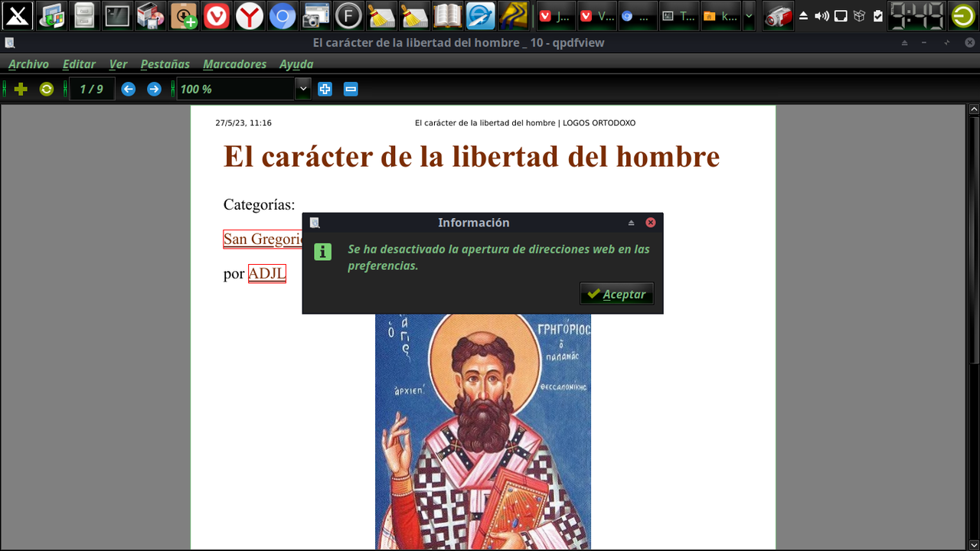This screenshot has width=980, height=551.
Task: Open the Marcadores menu
Action: tap(234, 64)
